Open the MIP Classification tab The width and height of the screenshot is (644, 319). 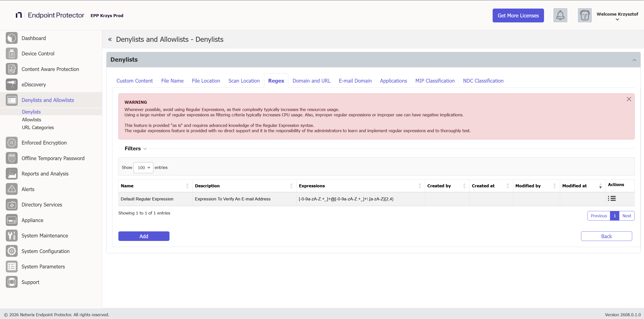click(x=435, y=81)
